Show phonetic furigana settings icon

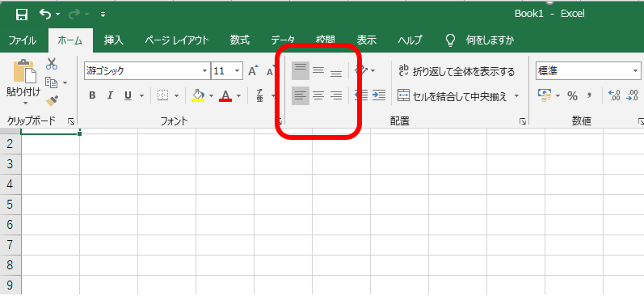[x=259, y=95]
